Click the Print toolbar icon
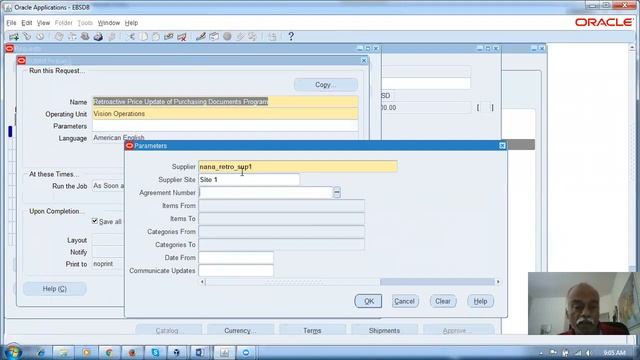The height and width of the screenshot is (360, 640). (x=98, y=37)
